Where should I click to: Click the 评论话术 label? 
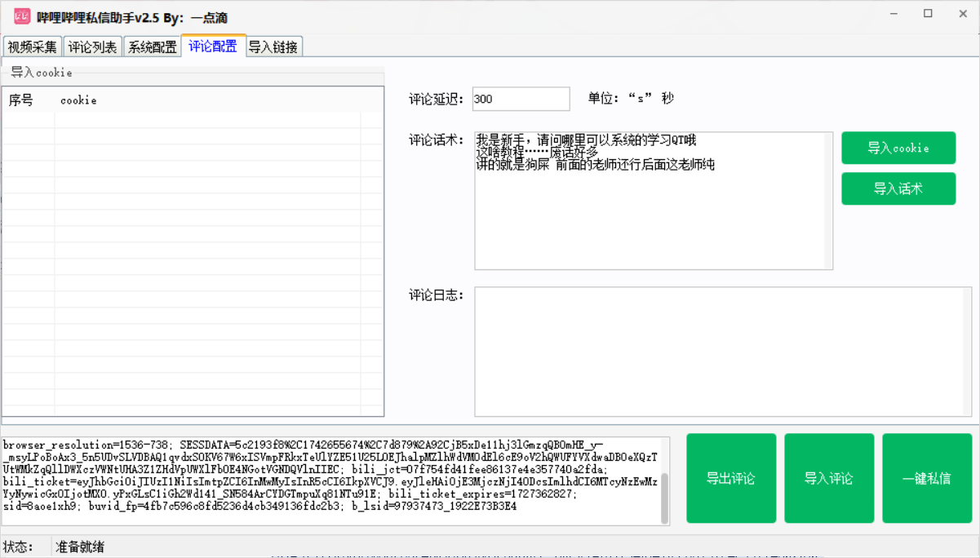(437, 139)
